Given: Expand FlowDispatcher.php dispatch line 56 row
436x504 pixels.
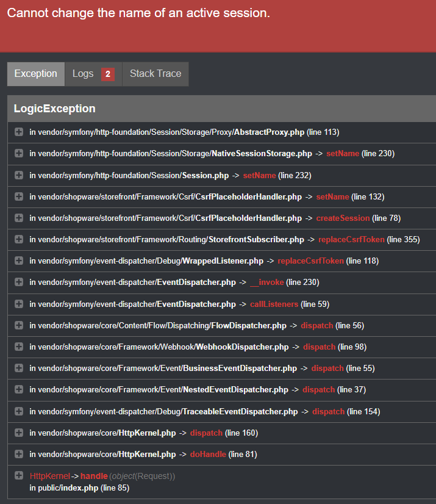Looking at the screenshot, I should (19, 325).
